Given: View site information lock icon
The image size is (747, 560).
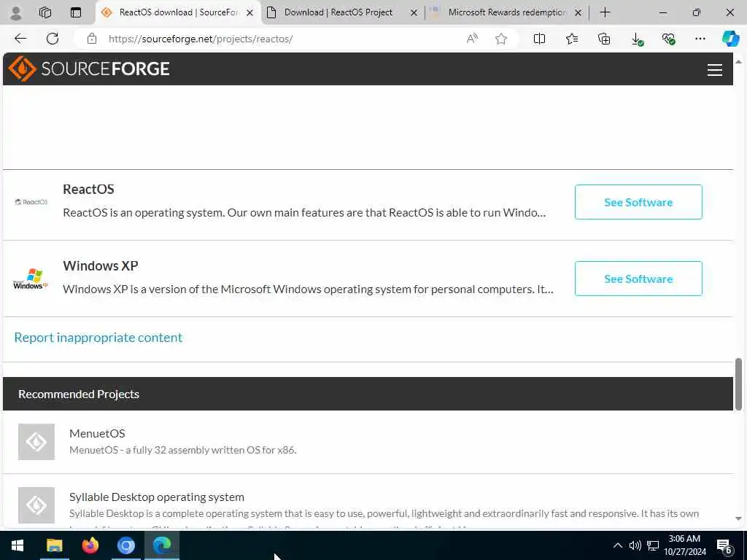Looking at the screenshot, I should [92, 39].
